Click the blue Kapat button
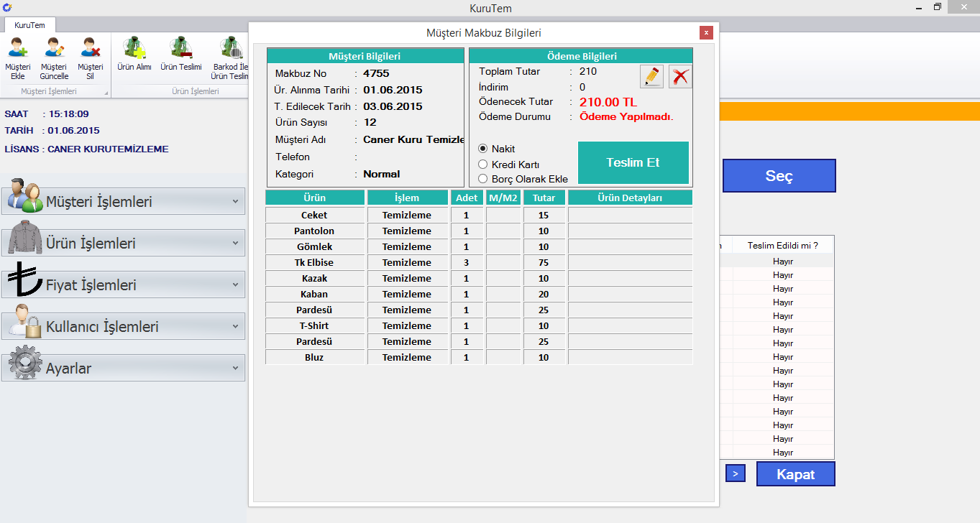Viewport: 980px width, 523px height. [x=795, y=474]
